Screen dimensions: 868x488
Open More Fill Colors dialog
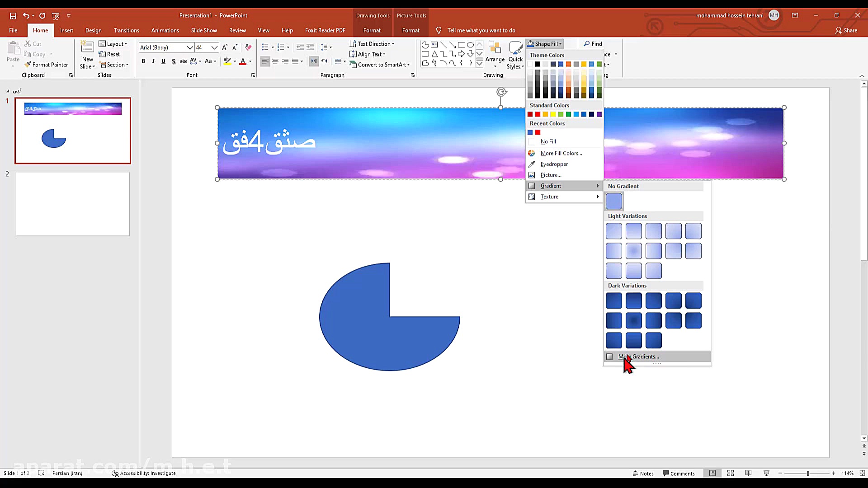point(561,153)
